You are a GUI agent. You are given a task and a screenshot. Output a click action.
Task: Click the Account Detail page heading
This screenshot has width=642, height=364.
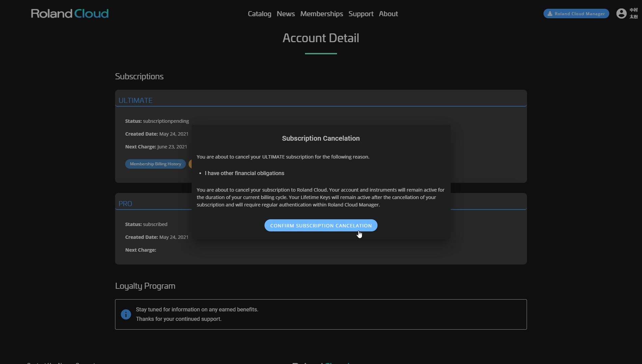point(320,38)
